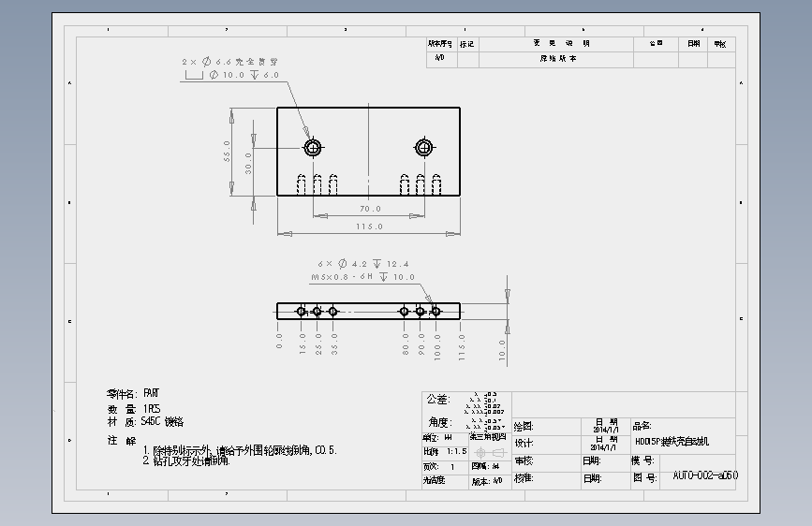Click the "核准:" approval cell
Image resolution: width=812 pixels, height=526 pixels.
click(x=546, y=478)
